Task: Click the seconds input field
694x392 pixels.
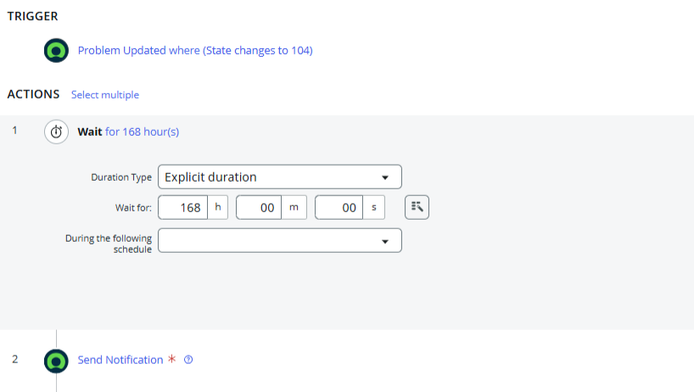Action: coord(339,207)
